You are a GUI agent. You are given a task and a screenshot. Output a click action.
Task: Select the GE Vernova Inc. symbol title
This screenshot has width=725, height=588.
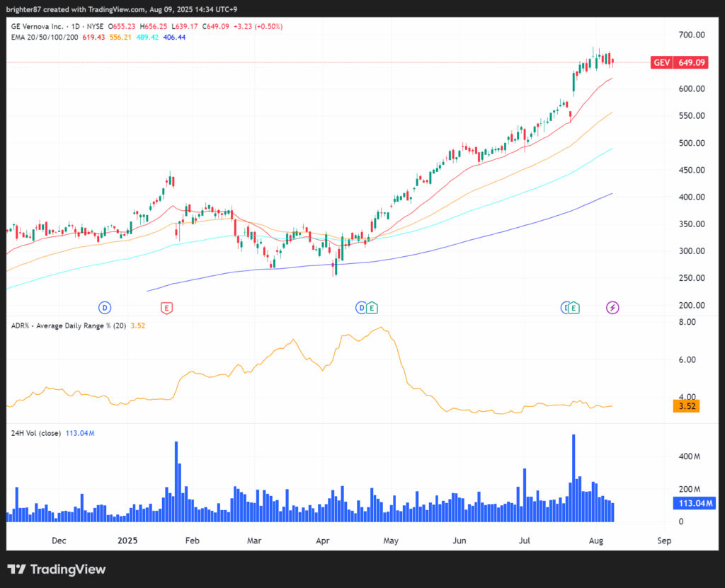click(x=38, y=26)
